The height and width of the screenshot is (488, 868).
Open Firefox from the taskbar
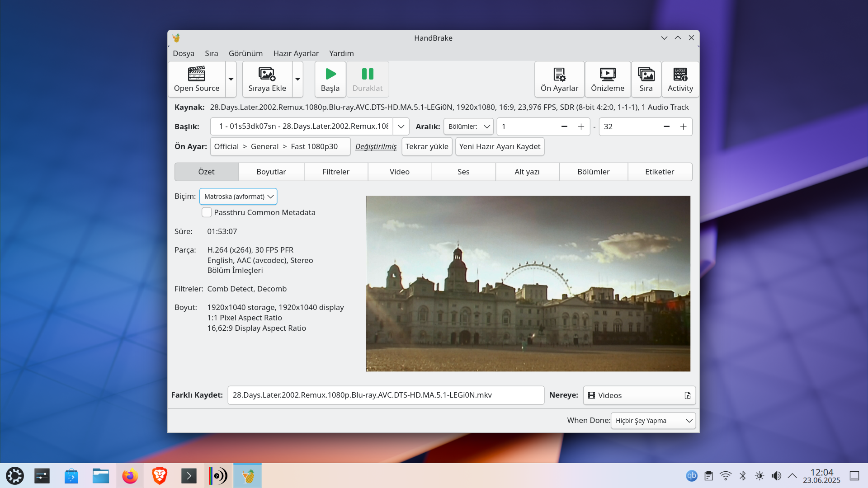pos(130,476)
